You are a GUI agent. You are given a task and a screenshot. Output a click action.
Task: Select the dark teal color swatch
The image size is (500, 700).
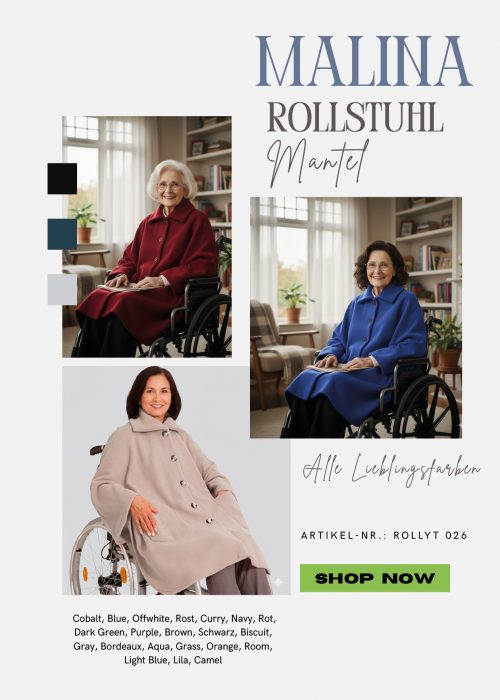click(x=62, y=234)
